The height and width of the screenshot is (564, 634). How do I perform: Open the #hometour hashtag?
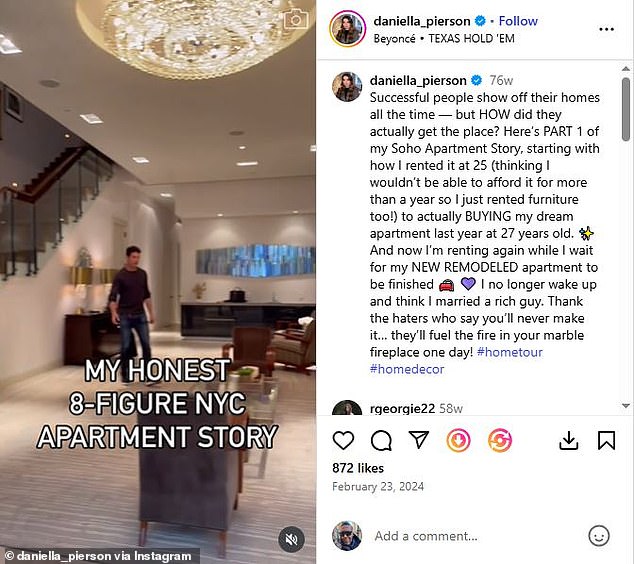509,352
